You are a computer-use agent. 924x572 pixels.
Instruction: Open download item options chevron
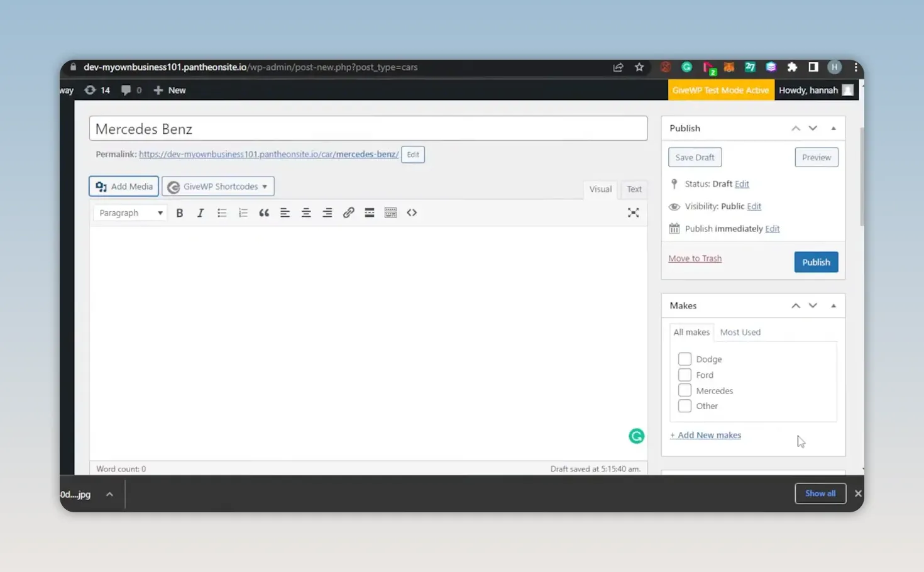[109, 495]
